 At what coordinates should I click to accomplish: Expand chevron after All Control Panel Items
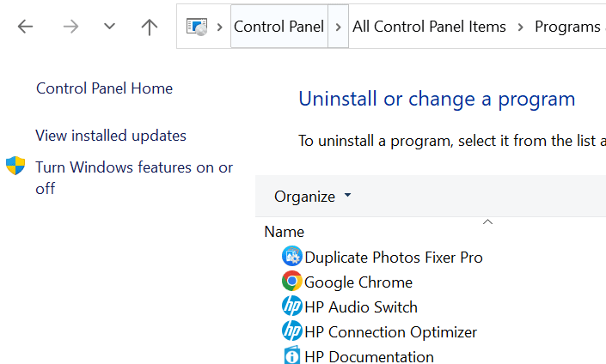(521, 27)
